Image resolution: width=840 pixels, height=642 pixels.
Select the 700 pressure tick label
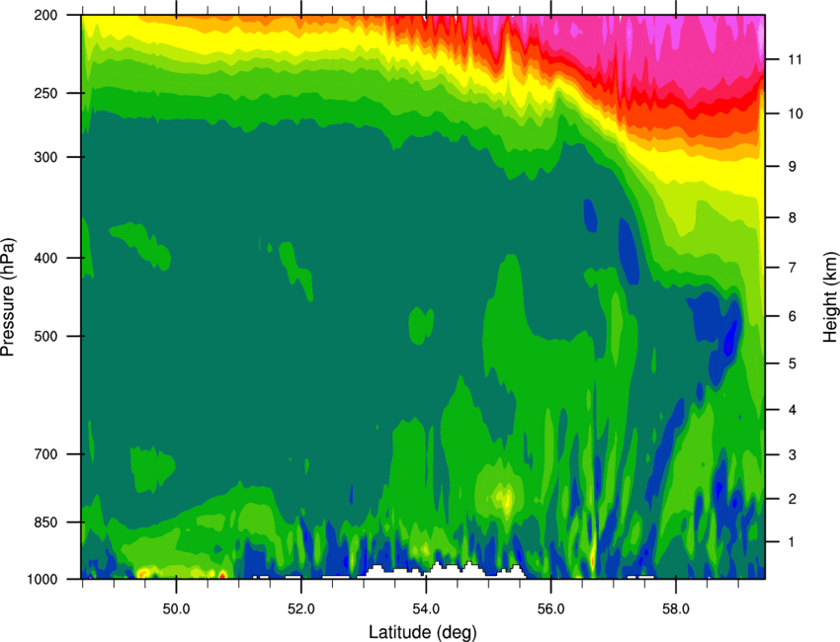(45, 454)
